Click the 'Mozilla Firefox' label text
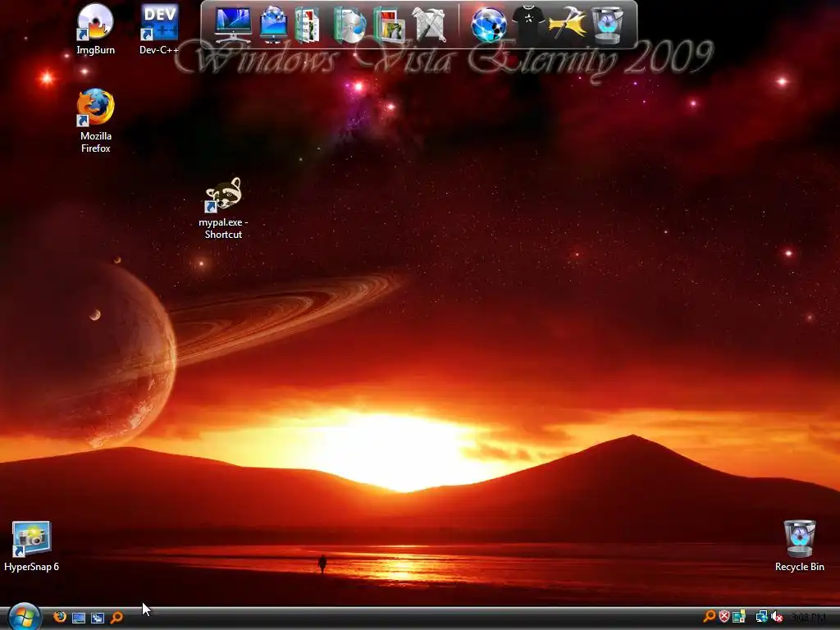This screenshot has width=840, height=630. pos(96,142)
